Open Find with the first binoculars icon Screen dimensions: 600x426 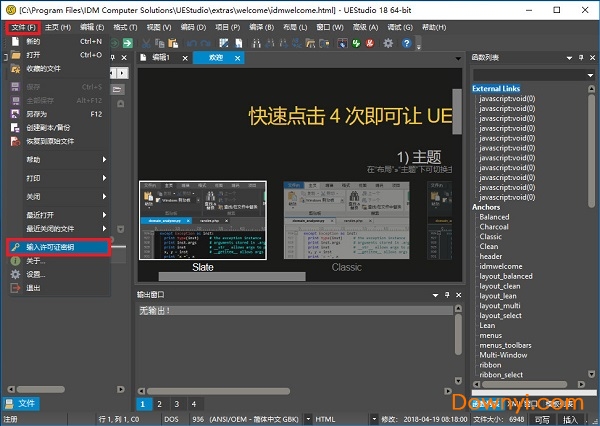tap(256, 43)
